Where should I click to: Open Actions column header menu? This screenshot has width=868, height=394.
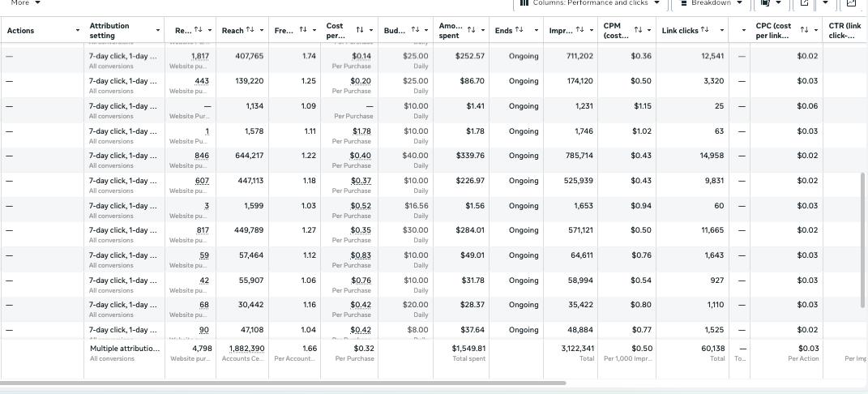click(x=78, y=31)
